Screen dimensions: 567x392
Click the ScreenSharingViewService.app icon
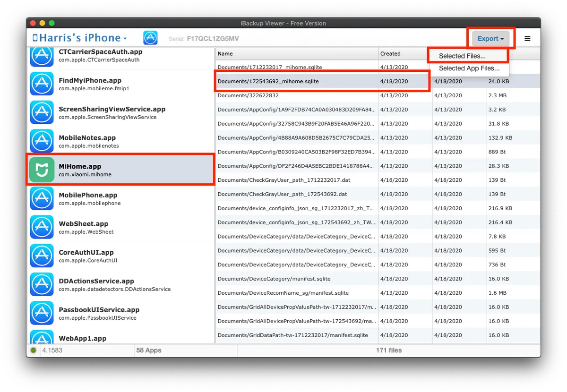pos(42,112)
